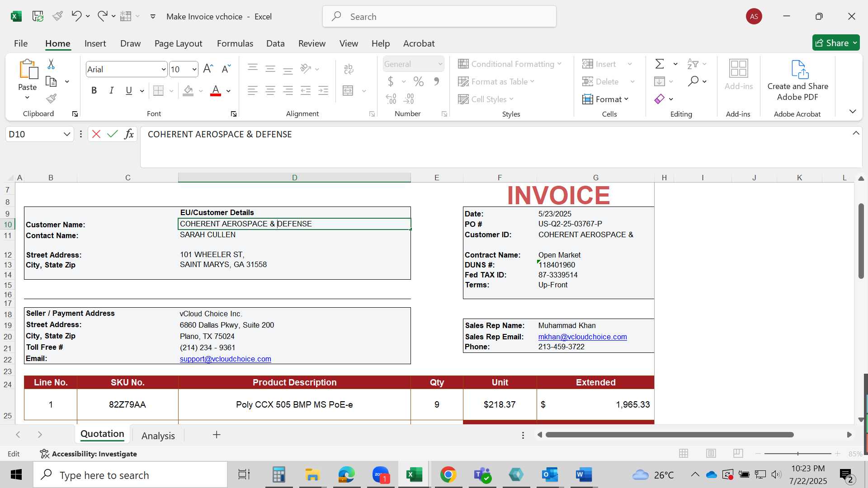This screenshot has width=868, height=488.
Task: Click Accessibility: Investigate in status bar
Action: 88,454
